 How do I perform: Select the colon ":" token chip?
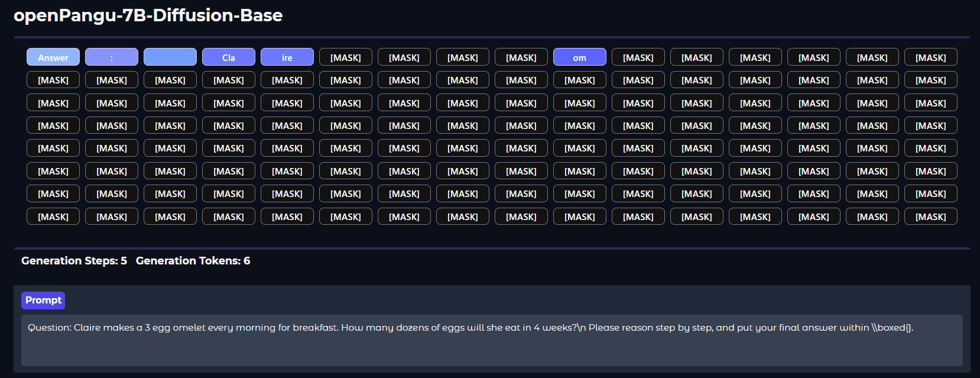(112, 57)
